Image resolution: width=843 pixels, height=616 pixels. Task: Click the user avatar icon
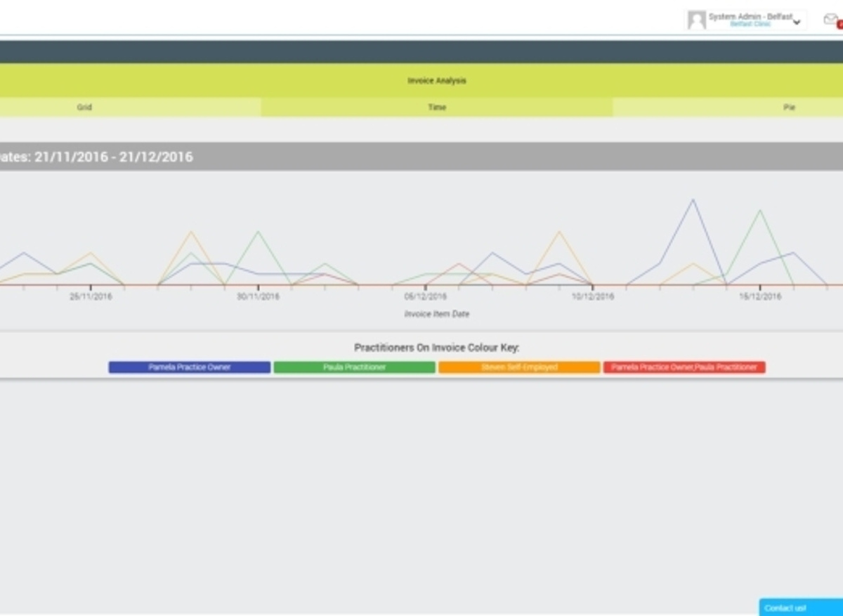(x=697, y=20)
